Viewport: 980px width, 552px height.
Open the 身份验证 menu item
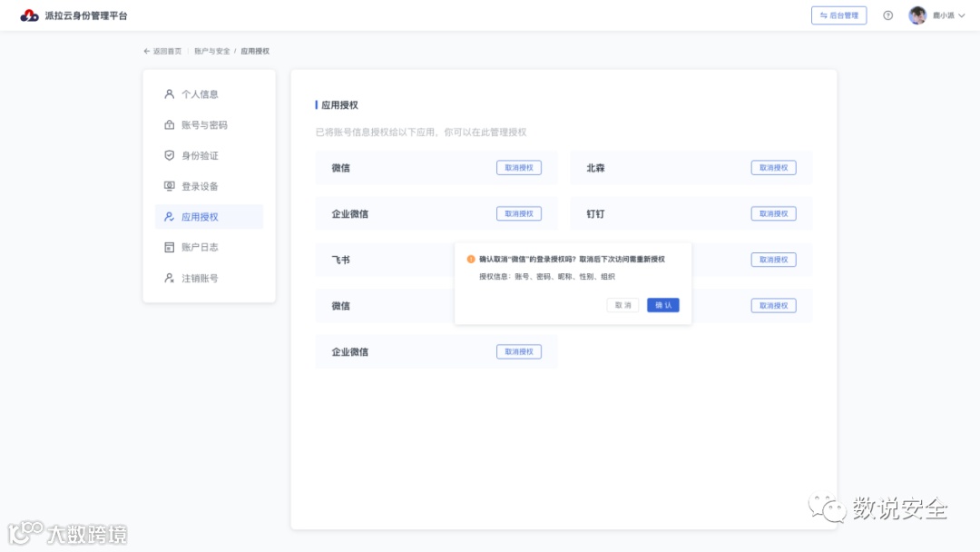(x=209, y=155)
